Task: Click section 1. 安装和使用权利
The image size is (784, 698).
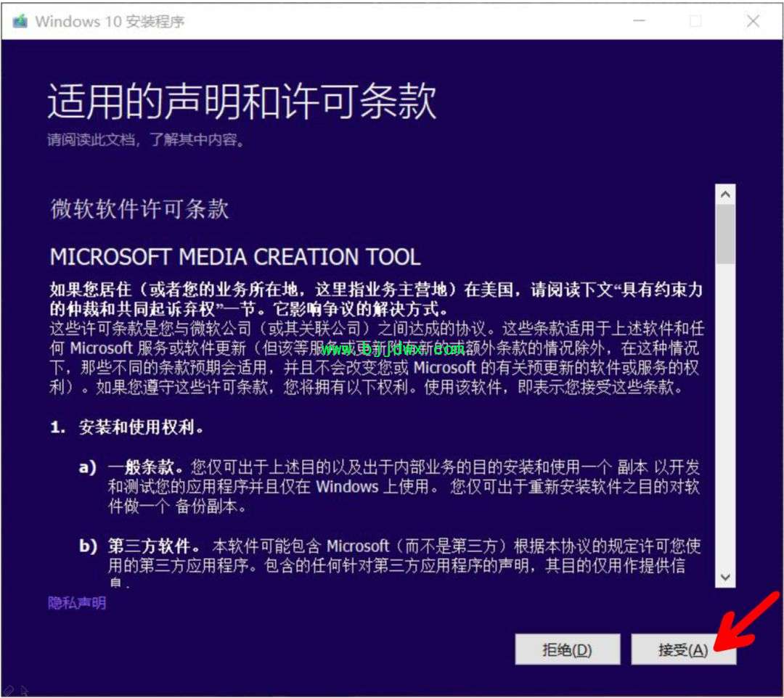Action: (126, 427)
